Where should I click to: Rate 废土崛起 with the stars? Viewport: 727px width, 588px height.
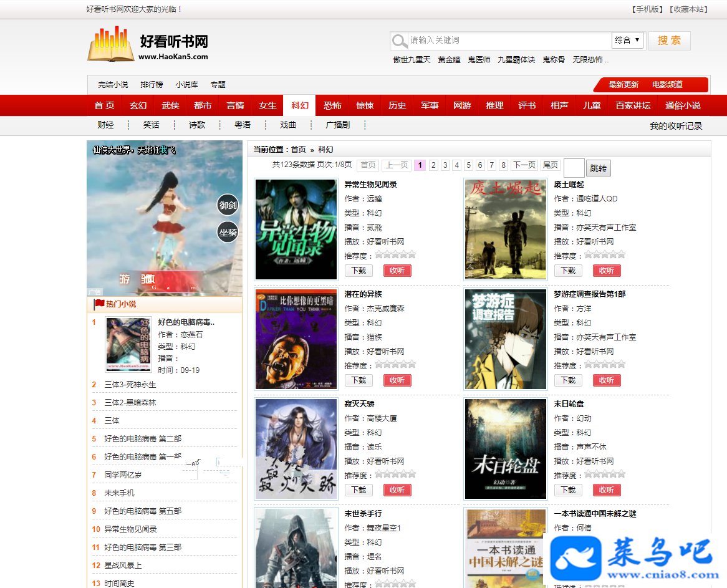coord(605,254)
